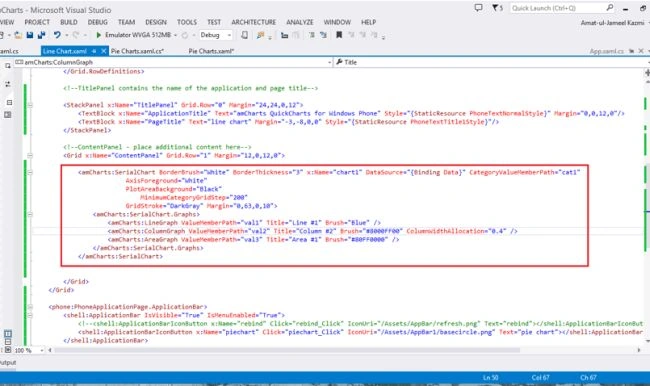Click the horizontal scrollbar left arrow
The height and width of the screenshot is (386, 650).
pos(50,350)
